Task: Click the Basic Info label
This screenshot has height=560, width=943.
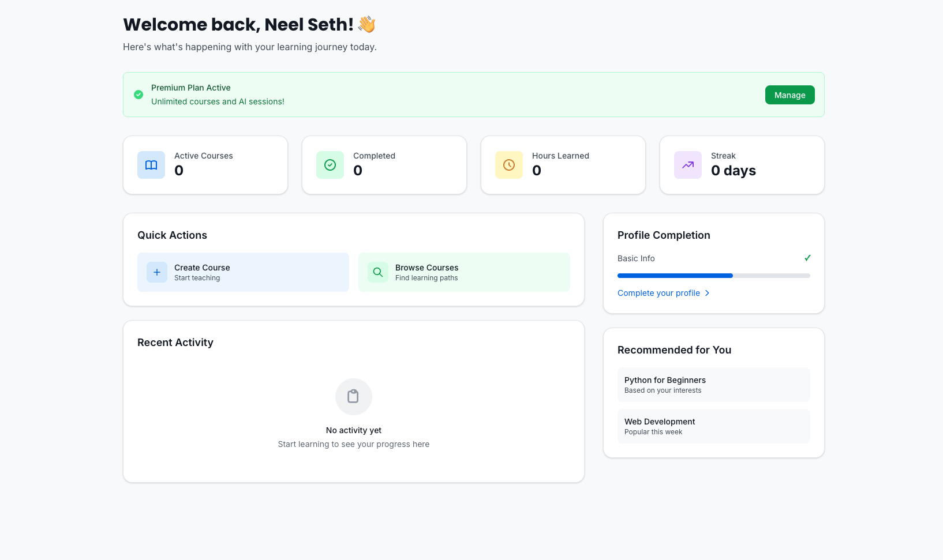Action: [636, 258]
